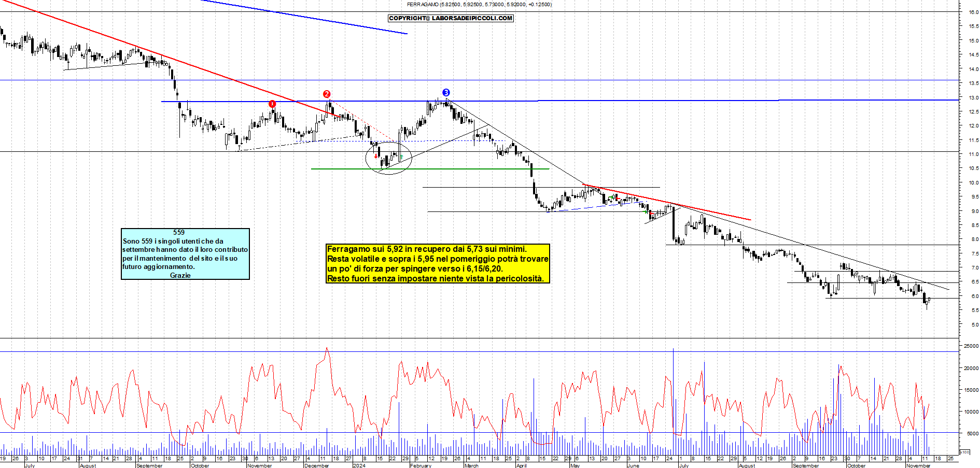
Task: Click the 10.0 price axis label
Action: coord(973,183)
